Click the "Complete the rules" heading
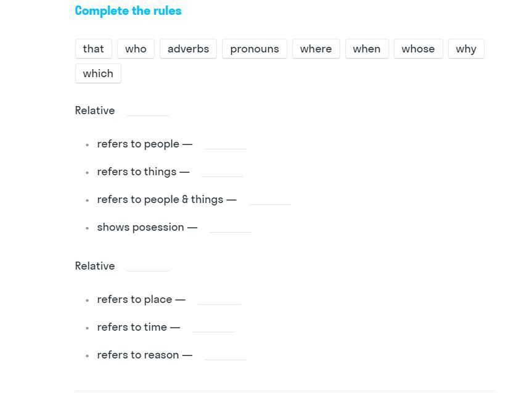The width and height of the screenshot is (532, 393). [128, 10]
